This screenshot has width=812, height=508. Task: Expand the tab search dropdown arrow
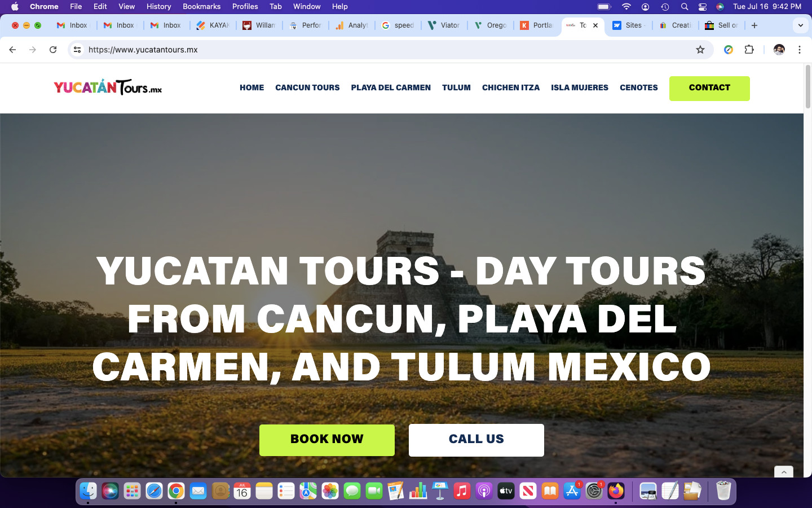(x=801, y=25)
